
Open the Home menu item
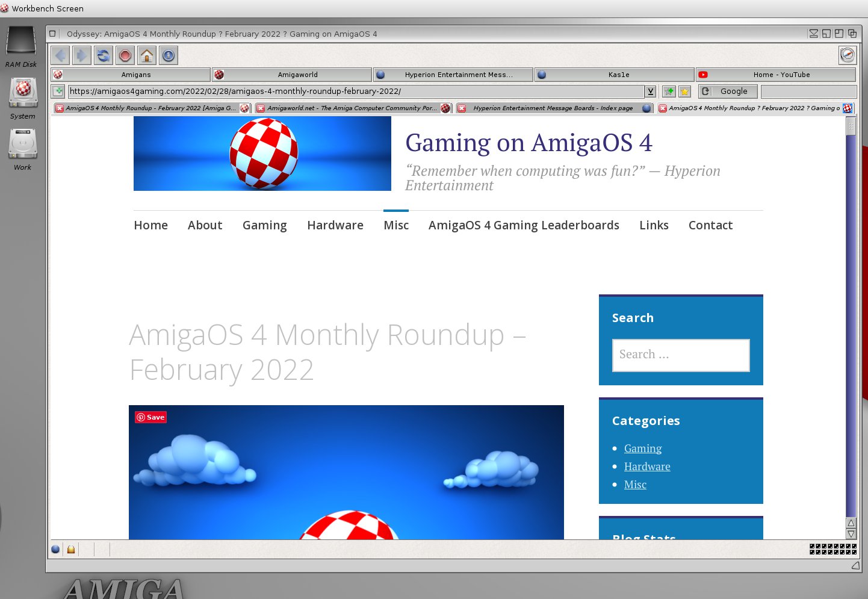pyautogui.click(x=150, y=225)
